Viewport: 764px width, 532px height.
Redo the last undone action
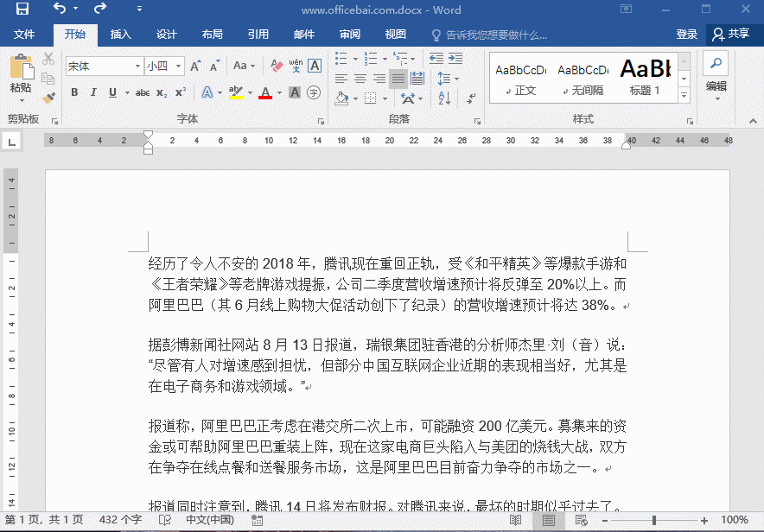[100, 9]
